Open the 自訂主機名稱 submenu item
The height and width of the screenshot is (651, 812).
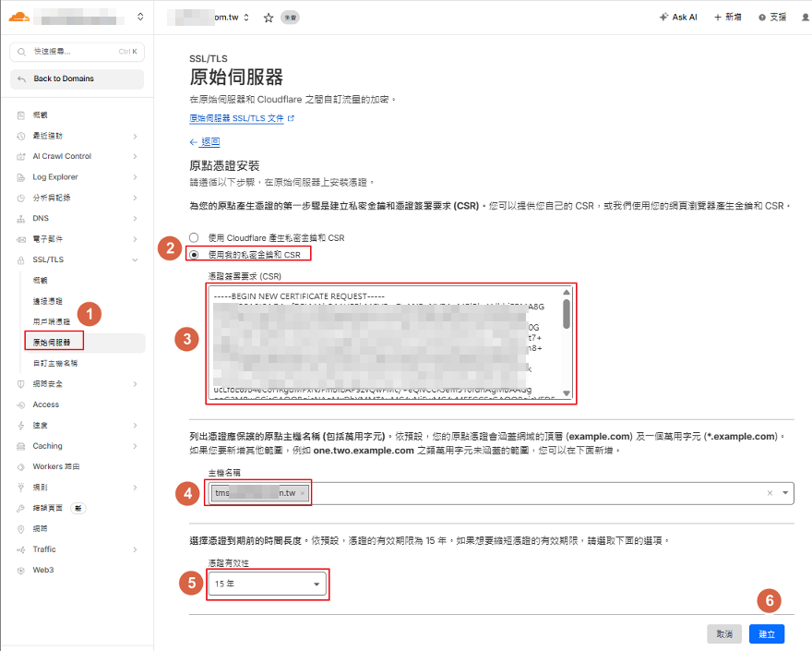click(54, 363)
